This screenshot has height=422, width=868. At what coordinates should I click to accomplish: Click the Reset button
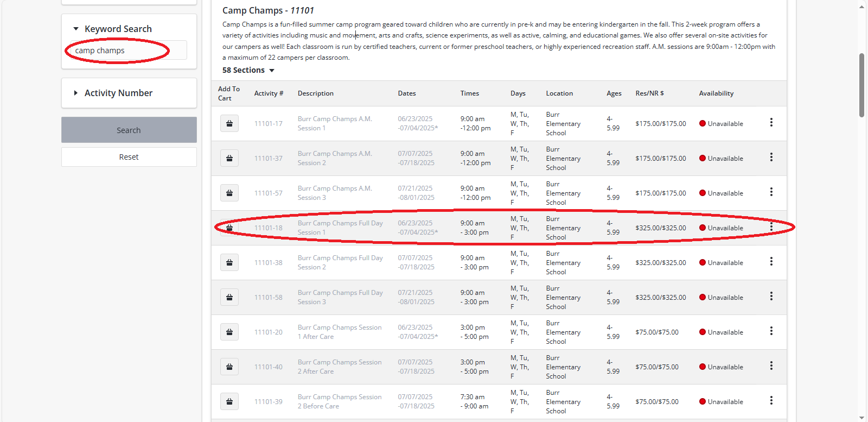click(129, 157)
